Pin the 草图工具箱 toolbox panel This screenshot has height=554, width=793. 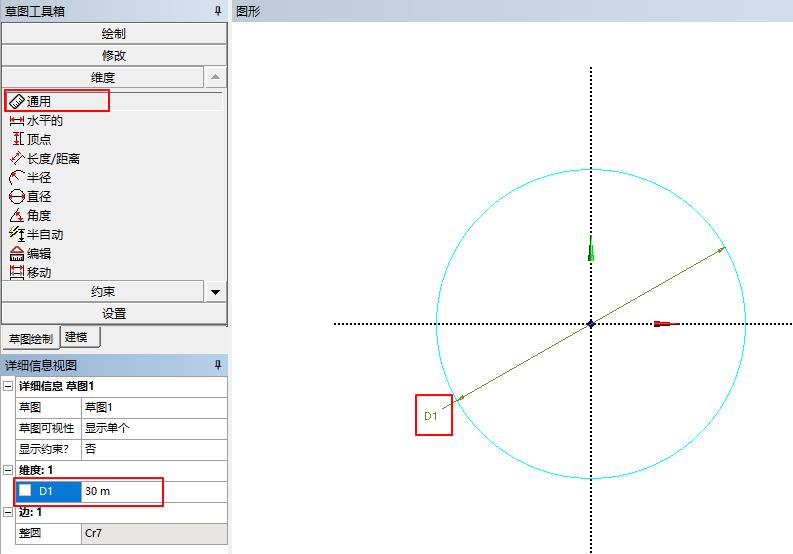click(218, 11)
